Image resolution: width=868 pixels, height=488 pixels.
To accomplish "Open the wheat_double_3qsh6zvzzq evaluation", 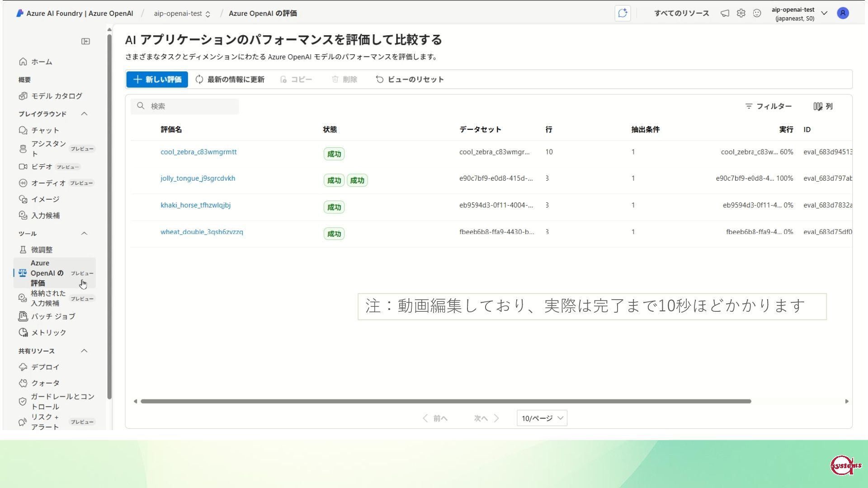I will [x=202, y=232].
